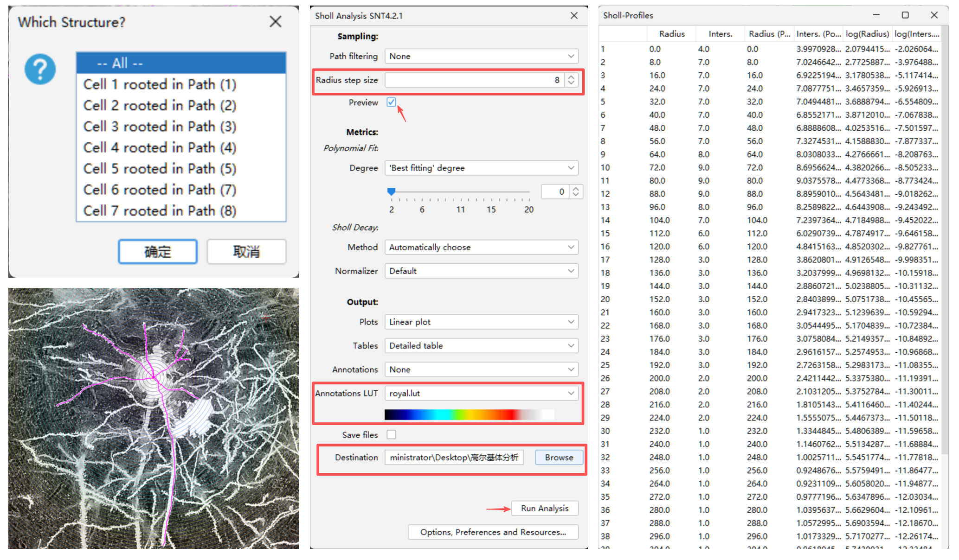Click the log(Radius) column header
The image size is (959, 560).
point(867,34)
